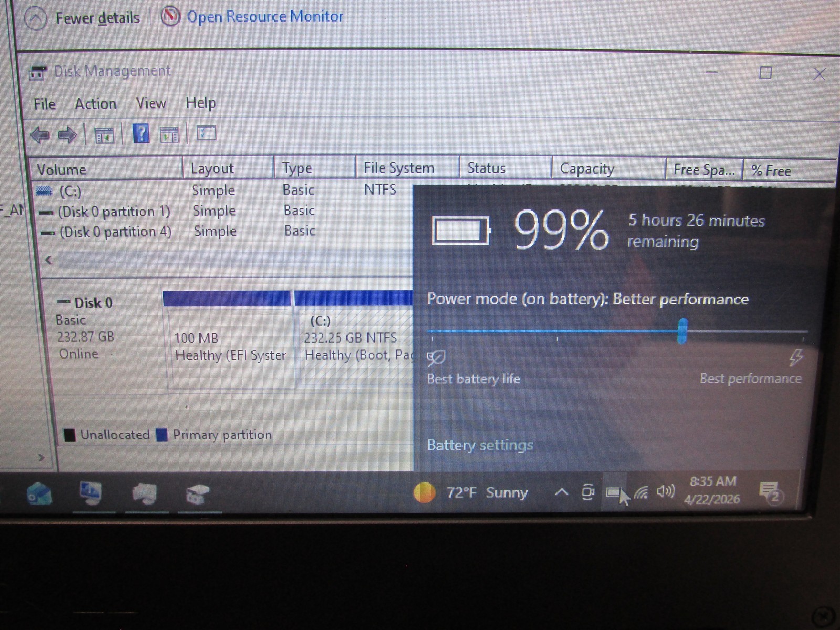
Task: Sort by Free Space column header
Action: (x=705, y=170)
